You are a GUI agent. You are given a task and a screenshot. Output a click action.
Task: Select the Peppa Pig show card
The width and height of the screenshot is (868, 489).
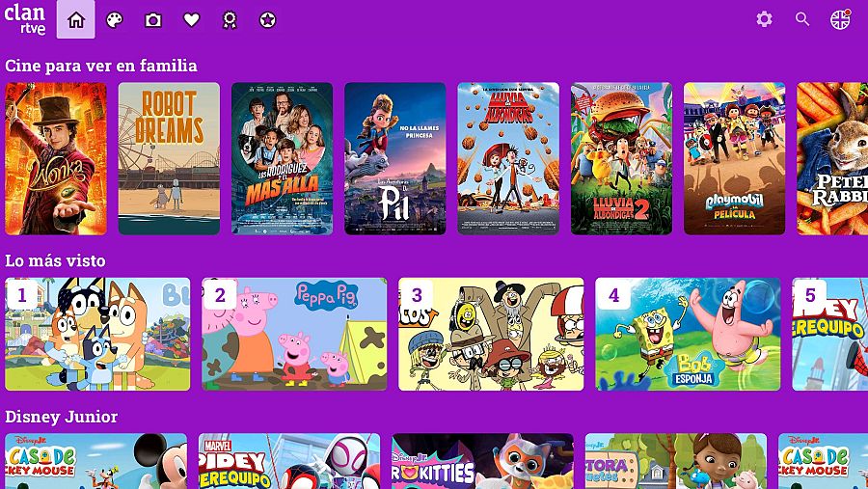coord(294,335)
